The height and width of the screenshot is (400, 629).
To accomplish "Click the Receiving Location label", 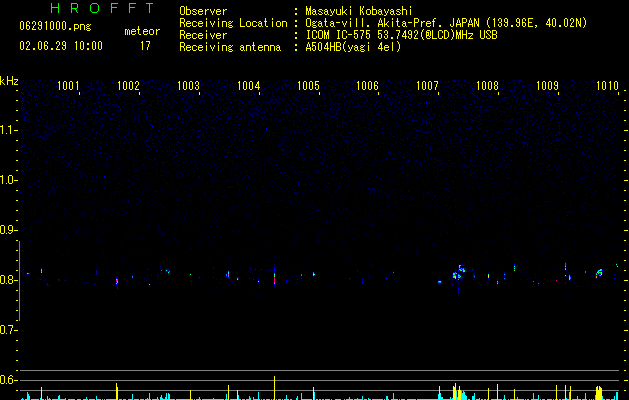I will click(x=233, y=23).
